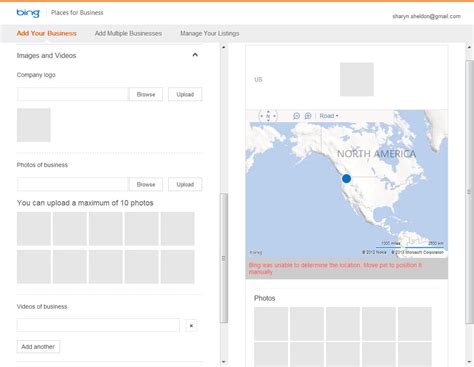The width and height of the screenshot is (474, 367).
Task: Click the NORTH AMERICA map label
Action: [x=376, y=154]
